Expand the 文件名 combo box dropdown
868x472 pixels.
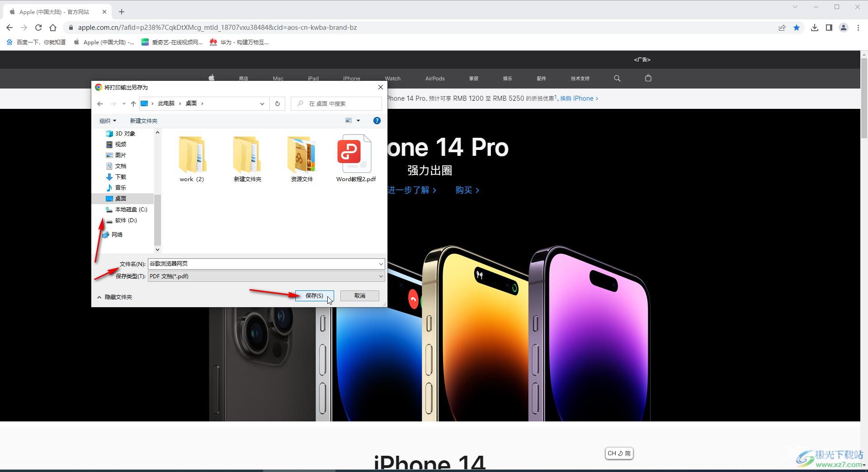[381, 264]
